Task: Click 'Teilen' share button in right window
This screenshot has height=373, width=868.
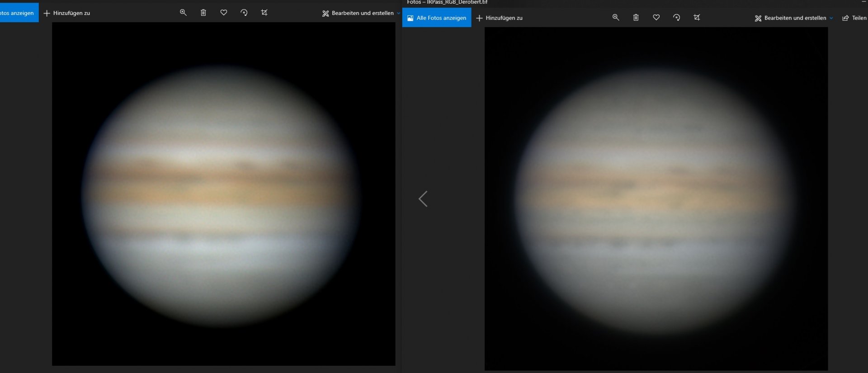Action: point(854,18)
